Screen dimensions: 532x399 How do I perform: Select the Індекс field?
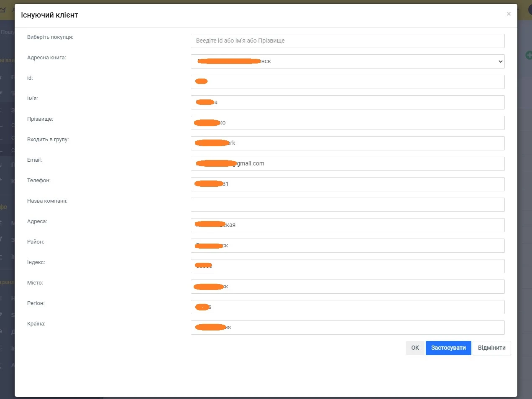tap(347, 266)
